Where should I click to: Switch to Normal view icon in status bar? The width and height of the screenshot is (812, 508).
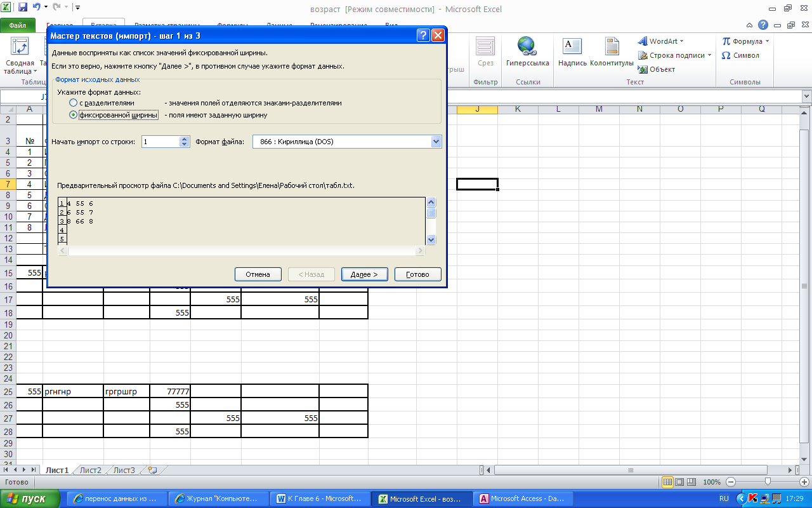pyautogui.click(x=667, y=482)
